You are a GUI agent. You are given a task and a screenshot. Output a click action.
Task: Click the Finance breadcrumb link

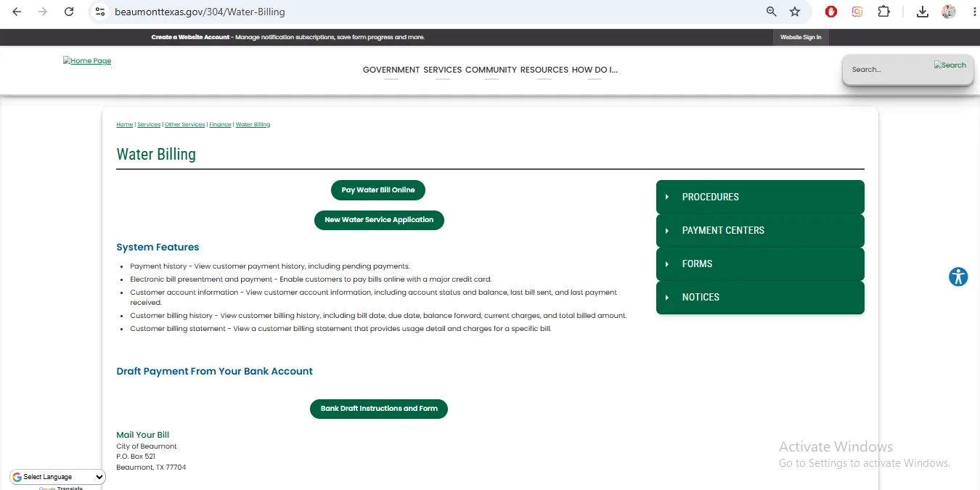coord(220,125)
